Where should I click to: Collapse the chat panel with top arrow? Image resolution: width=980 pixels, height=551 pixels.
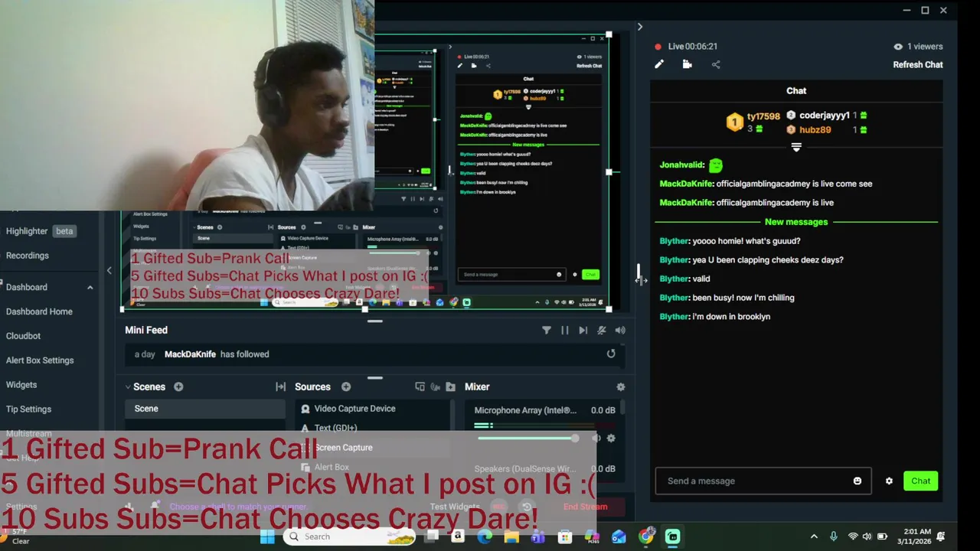coord(639,27)
